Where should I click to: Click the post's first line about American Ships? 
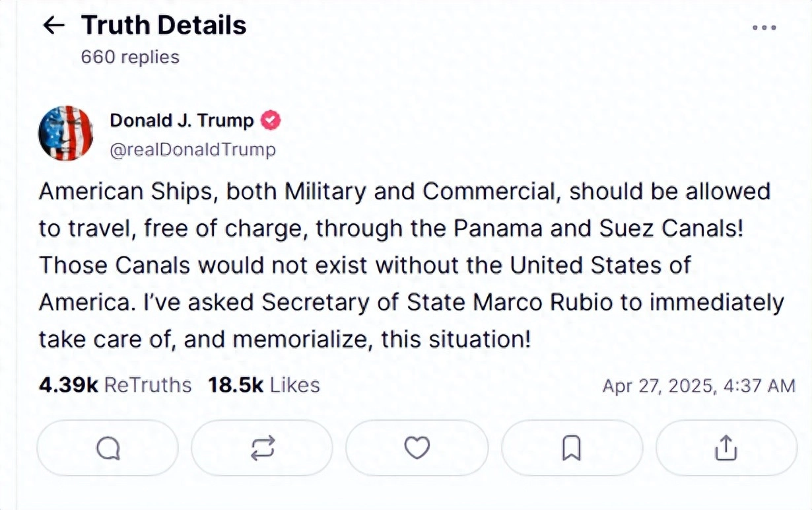point(404,192)
